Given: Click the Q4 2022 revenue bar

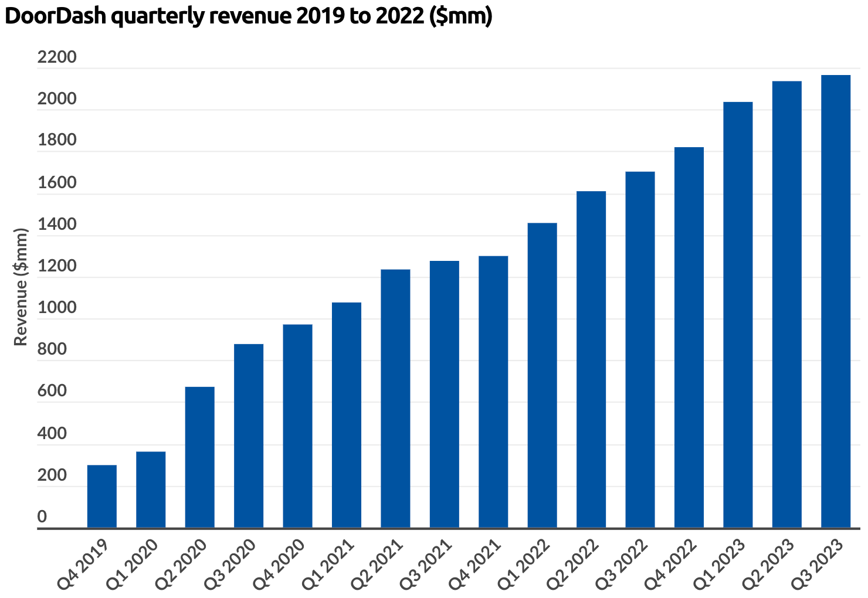Looking at the screenshot, I should [x=689, y=337].
